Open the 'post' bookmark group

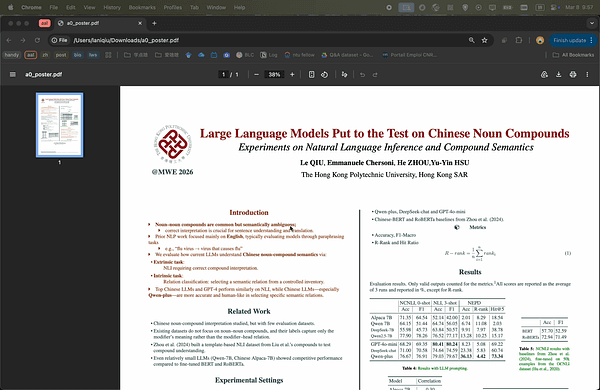point(61,55)
